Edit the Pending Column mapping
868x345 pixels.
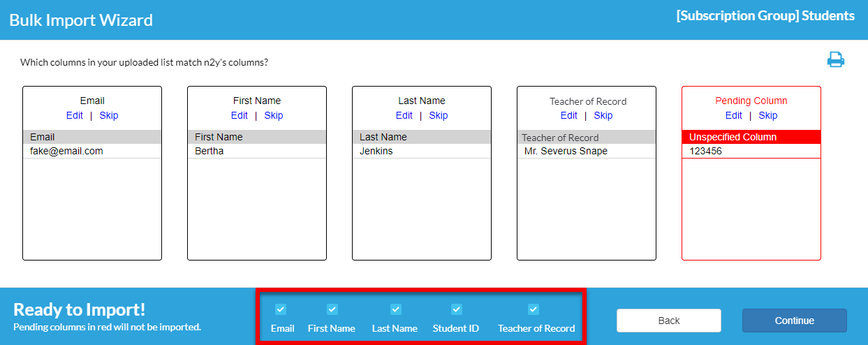coord(733,115)
